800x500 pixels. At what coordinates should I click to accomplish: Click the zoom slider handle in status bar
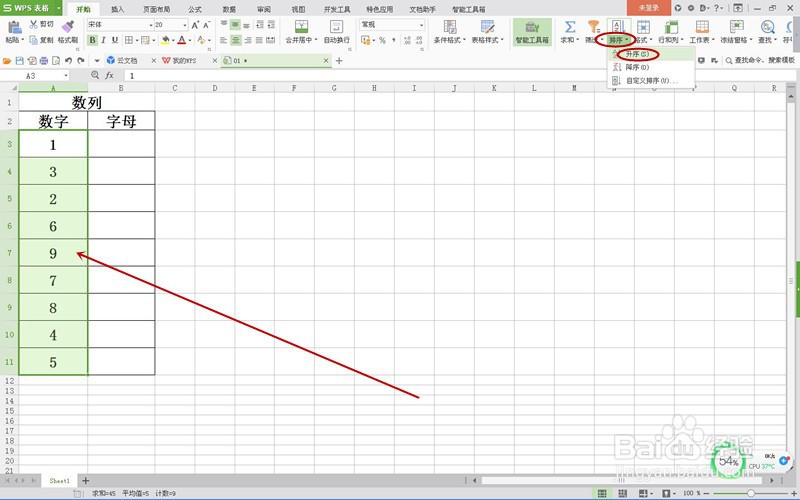[x=751, y=493]
